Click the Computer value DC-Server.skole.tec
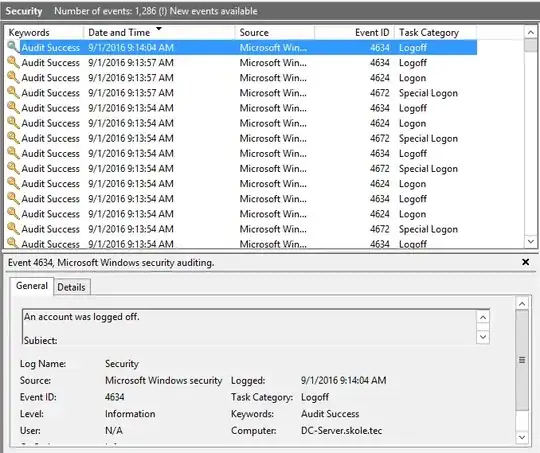This screenshot has width=540, height=453. (341, 431)
